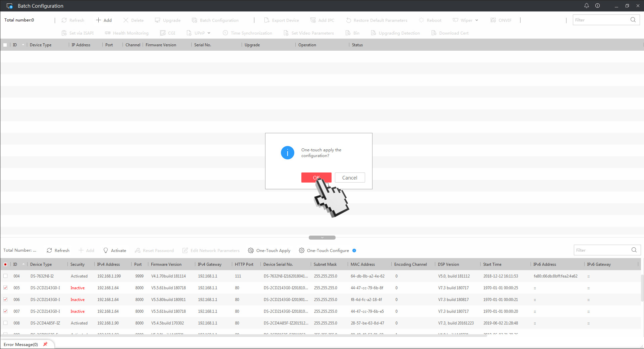Screen dimensions: 644x349
Task: Sort upper table by the Status column
Action: (357, 45)
